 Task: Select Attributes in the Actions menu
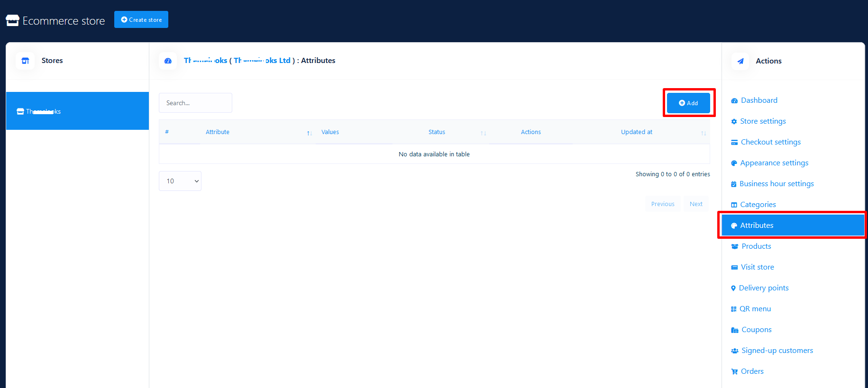click(757, 226)
